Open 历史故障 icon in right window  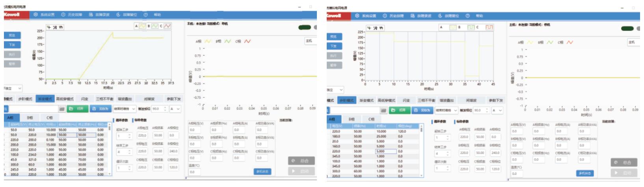point(385,16)
